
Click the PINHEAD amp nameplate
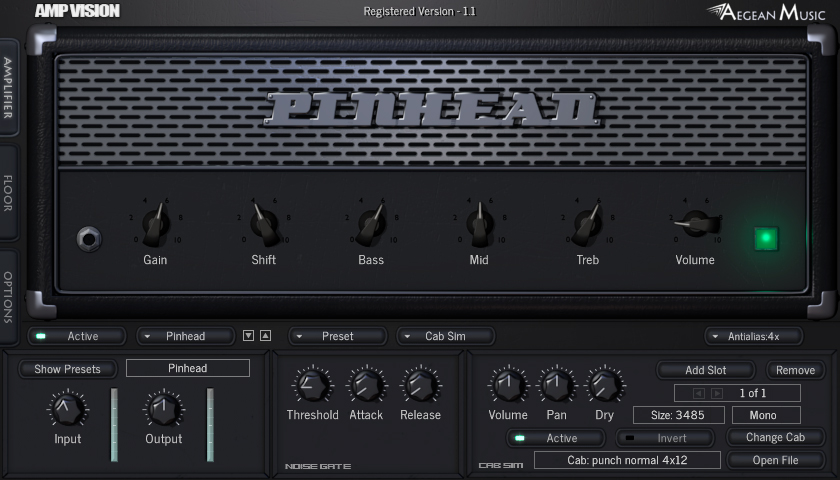click(x=432, y=109)
